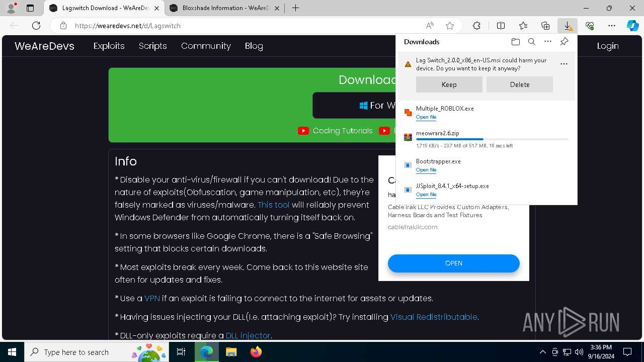Open Windows Start menu
Viewport: 644px width, 362px height.
pos(12,352)
